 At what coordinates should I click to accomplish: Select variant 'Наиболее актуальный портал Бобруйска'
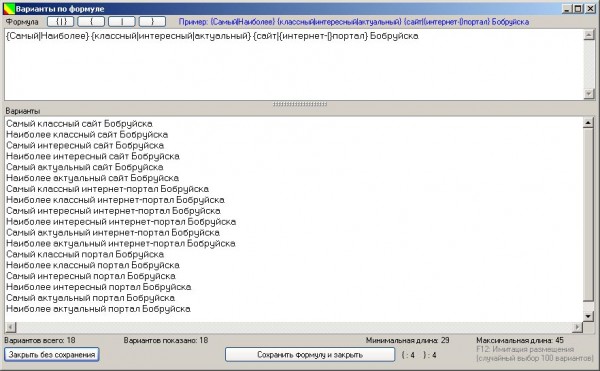click(98, 309)
